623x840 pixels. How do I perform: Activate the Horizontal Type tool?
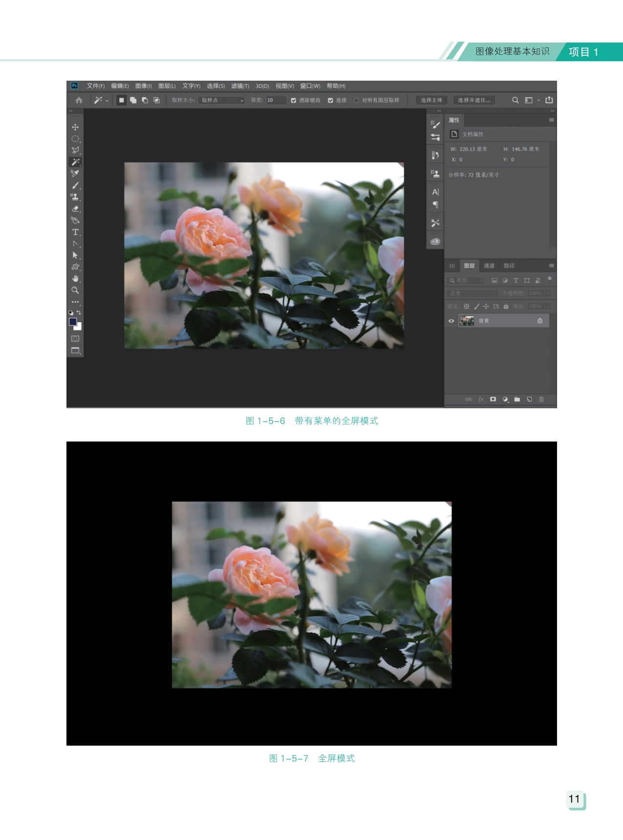click(75, 232)
